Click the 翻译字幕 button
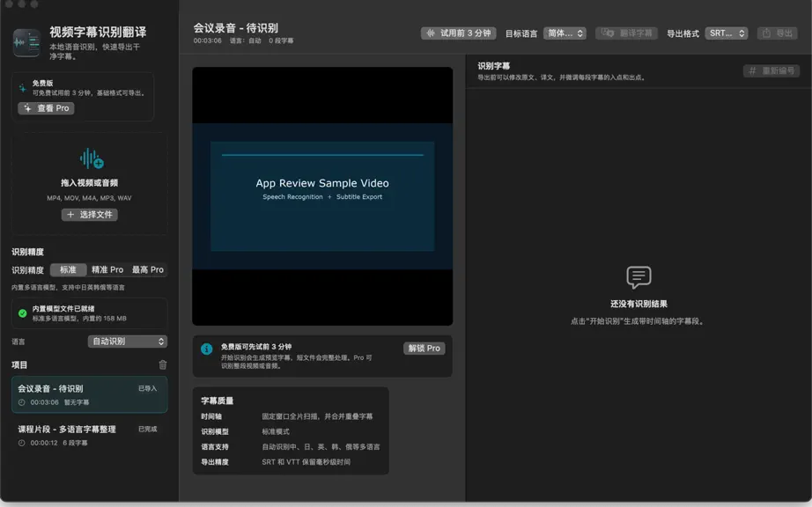 [x=626, y=33]
